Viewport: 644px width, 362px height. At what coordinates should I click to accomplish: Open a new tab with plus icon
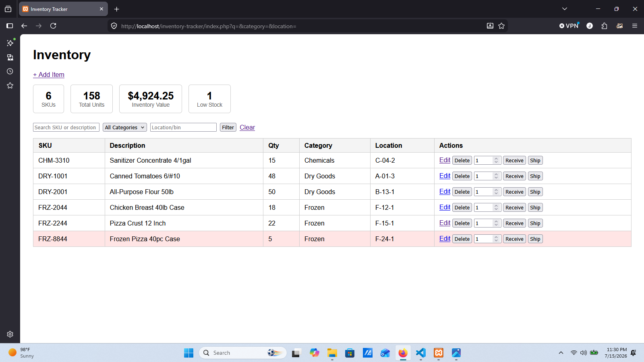(x=117, y=9)
